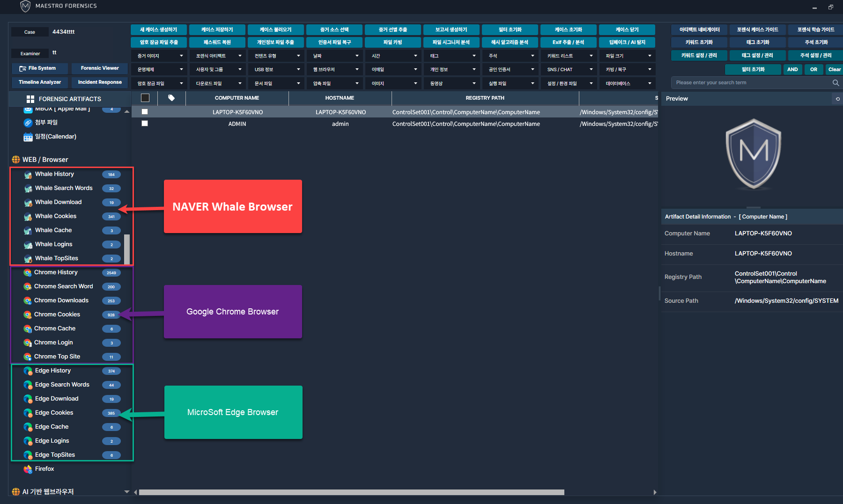The width and height of the screenshot is (843, 504).
Task: Open the USB 정보 dropdown
Action: click(277, 70)
